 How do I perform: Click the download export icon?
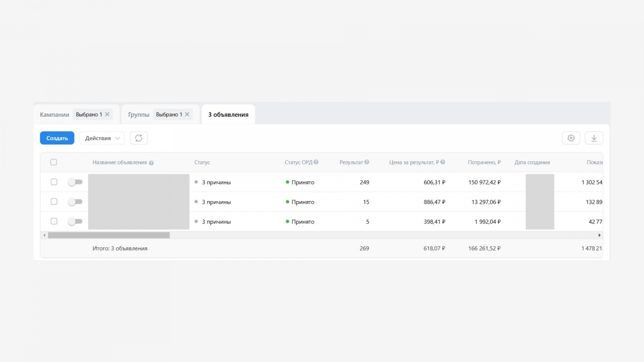tap(594, 138)
